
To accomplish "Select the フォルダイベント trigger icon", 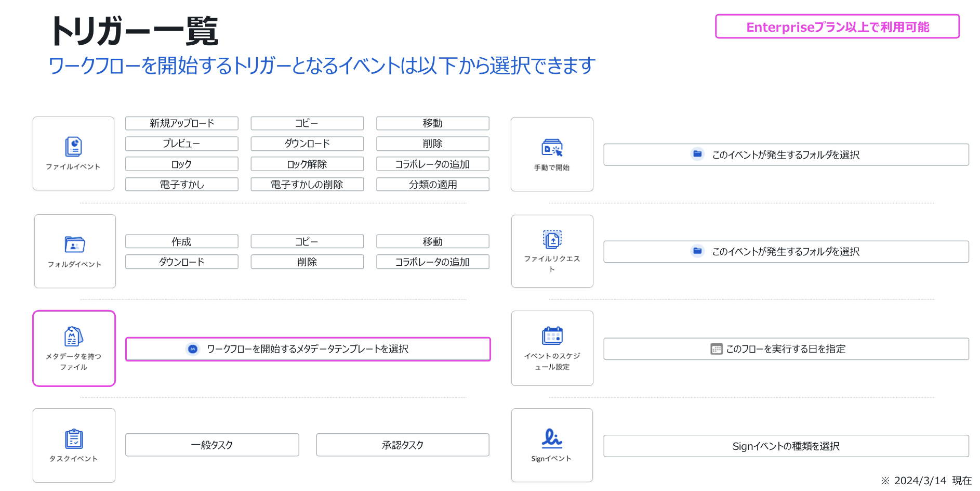I will tap(75, 244).
